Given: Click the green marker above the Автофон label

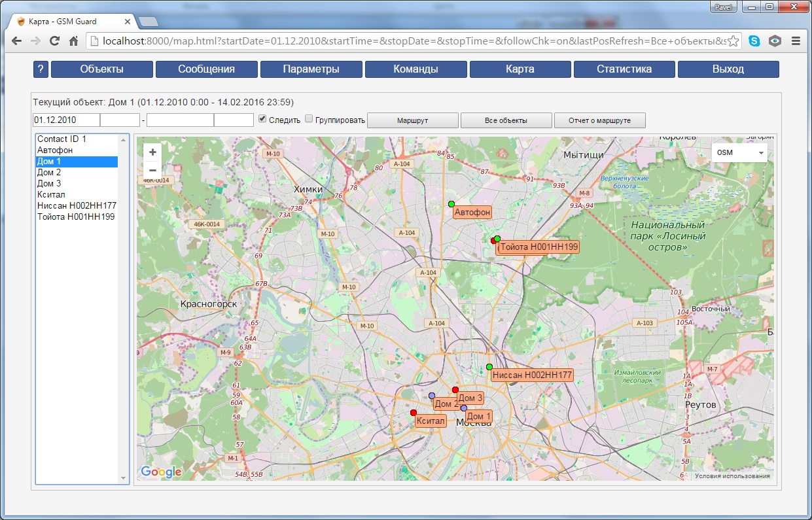Looking at the screenshot, I should 451,204.
